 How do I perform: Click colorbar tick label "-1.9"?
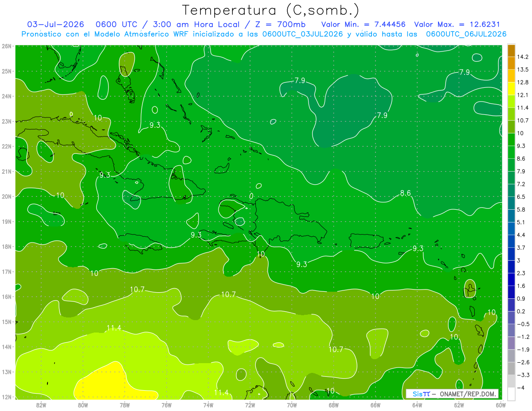coord(523,349)
